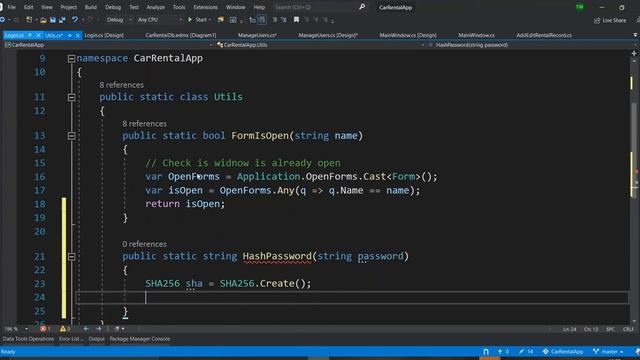Image resolution: width=640 pixels, height=360 pixels.
Task: Open the Analyze menu
Action: click(156, 7)
